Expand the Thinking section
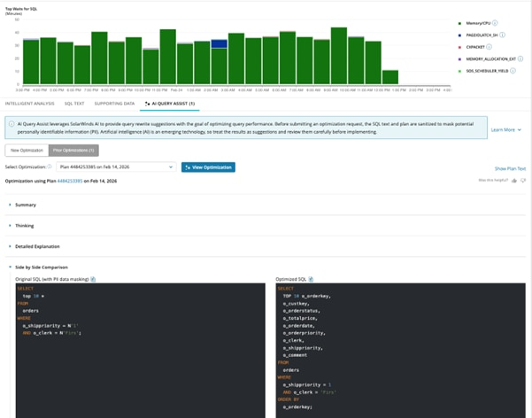Image resolution: width=532 pixels, height=418 pixels. pos(24,226)
